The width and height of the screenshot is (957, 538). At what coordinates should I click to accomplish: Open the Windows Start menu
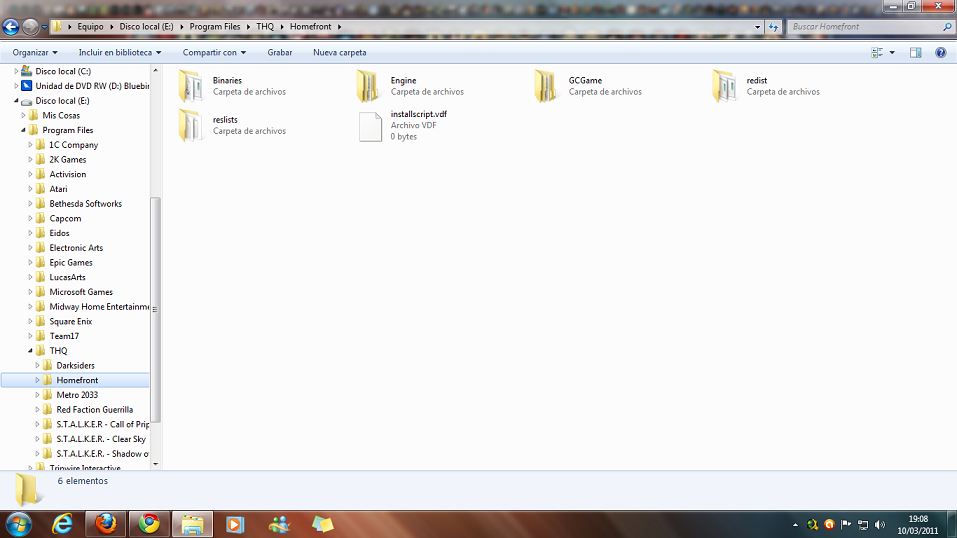click(x=18, y=525)
